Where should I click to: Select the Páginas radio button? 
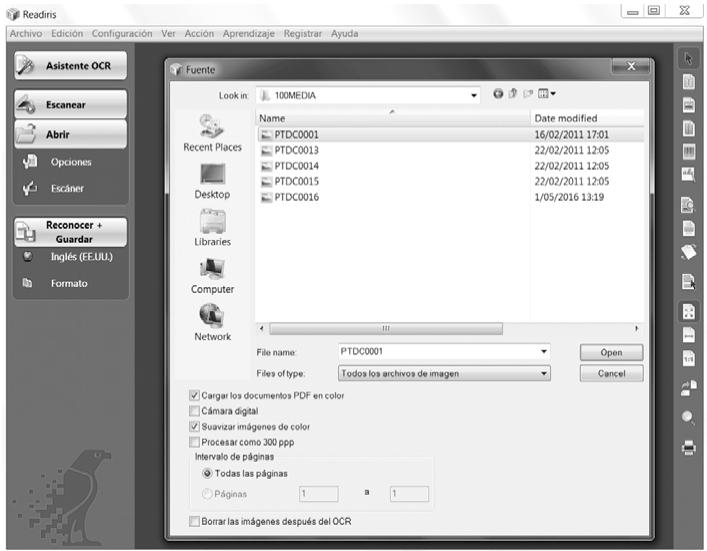click(x=207, y=494)
